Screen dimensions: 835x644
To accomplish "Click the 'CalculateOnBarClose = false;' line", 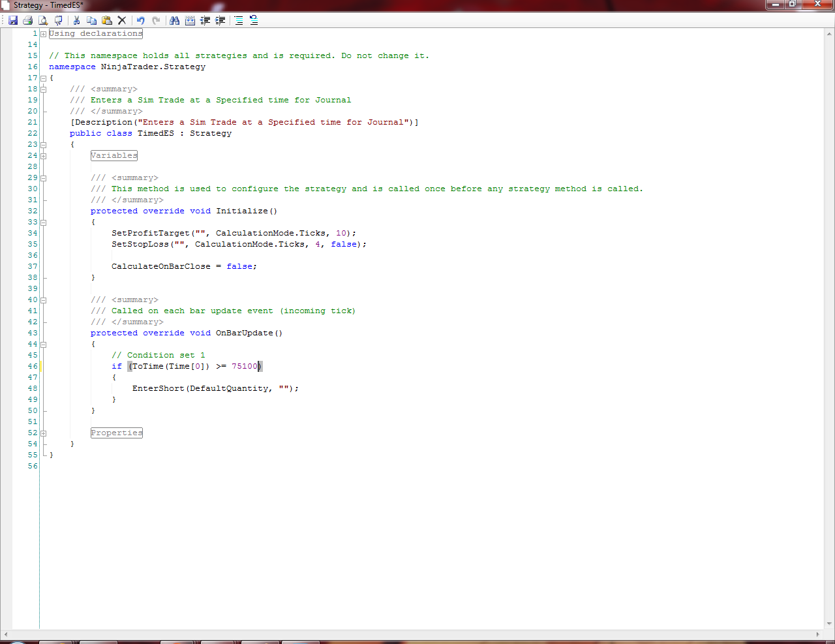I will click(185, 267).
